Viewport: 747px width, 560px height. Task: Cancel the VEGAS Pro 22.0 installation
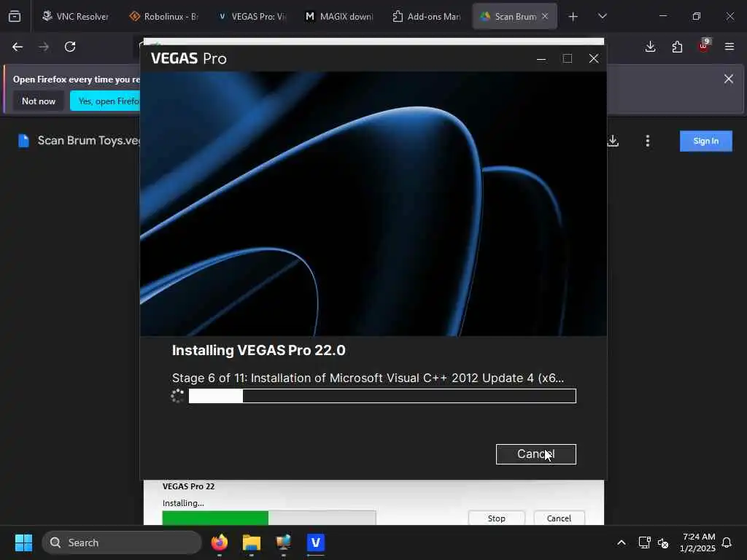(535, 454)
